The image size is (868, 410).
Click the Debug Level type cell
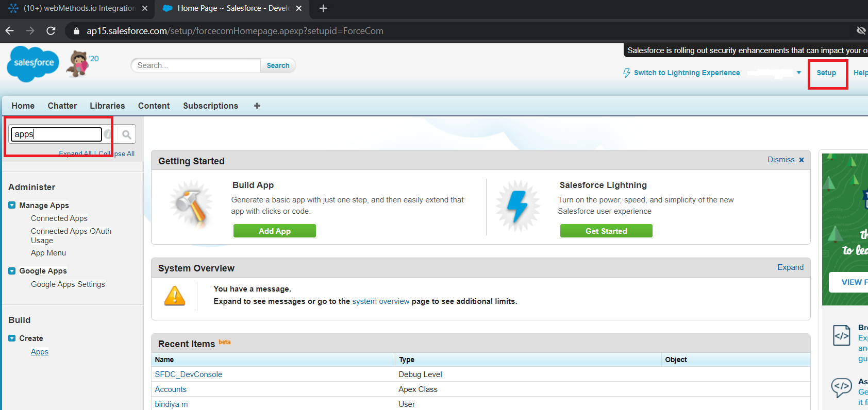(420, 374)
